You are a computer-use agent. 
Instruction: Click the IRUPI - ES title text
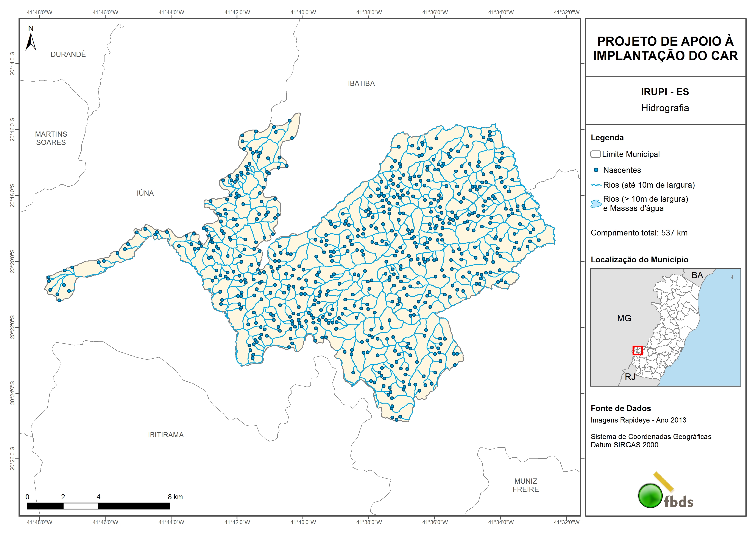[665, 92]
